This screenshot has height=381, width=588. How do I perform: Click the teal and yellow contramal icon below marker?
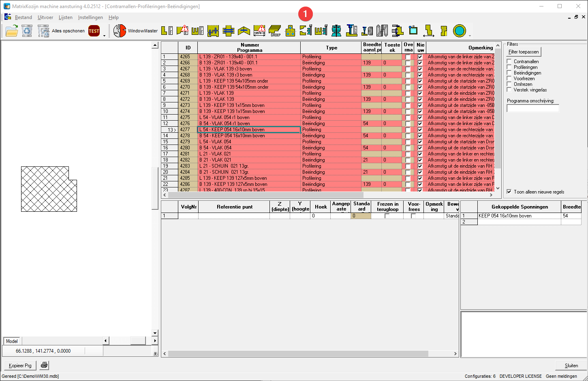tap(306, 31)
